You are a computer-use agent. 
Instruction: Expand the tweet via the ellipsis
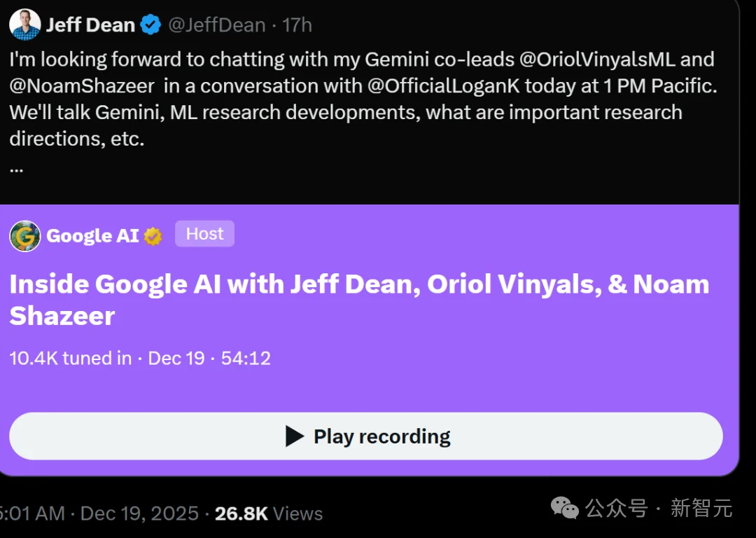17,169
